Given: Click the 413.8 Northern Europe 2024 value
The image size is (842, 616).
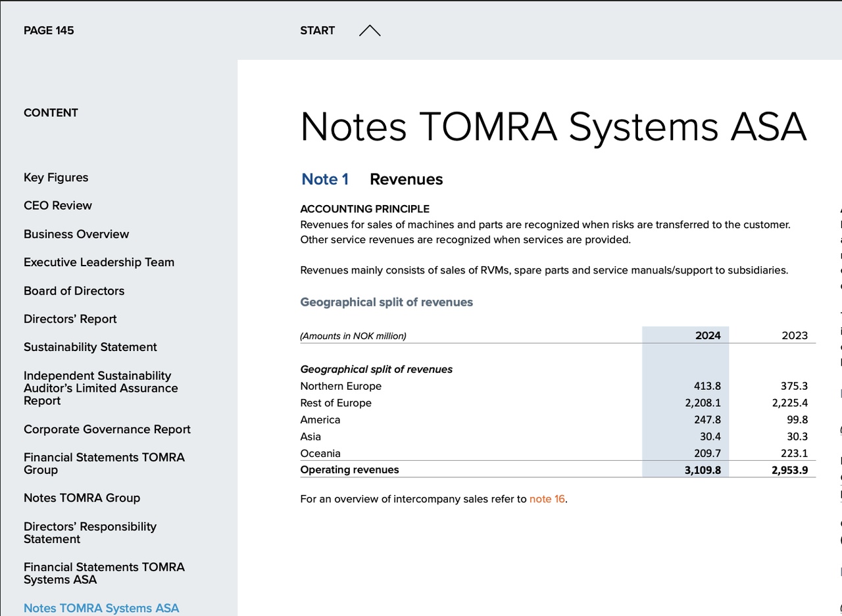Looking at the screenshot, I should 707,387.
